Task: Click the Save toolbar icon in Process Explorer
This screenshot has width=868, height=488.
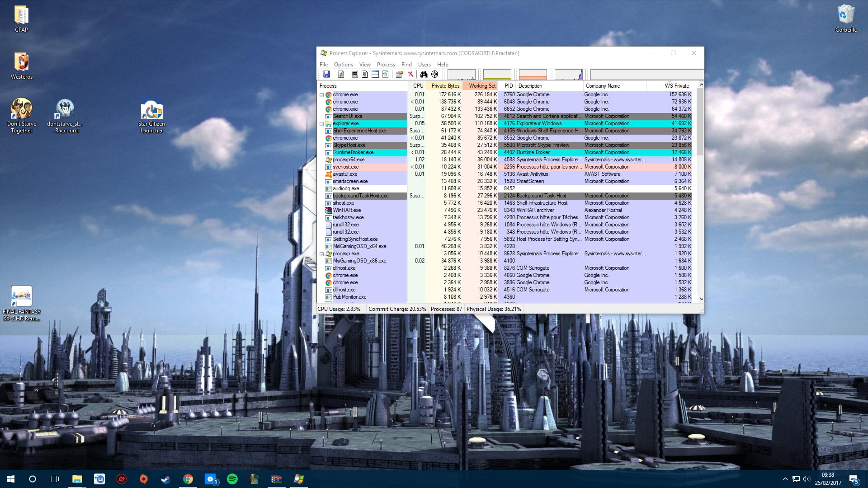Action: pyautogui.click(x=326, y=75)
